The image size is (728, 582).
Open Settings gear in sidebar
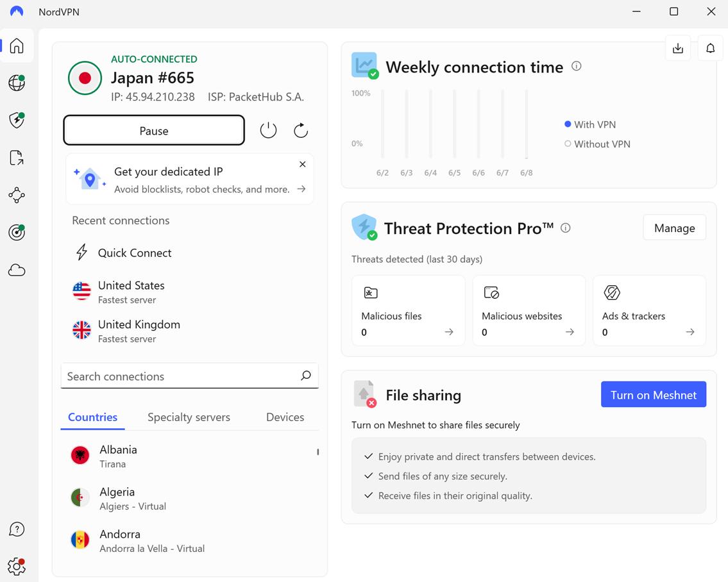coord(17,566)
